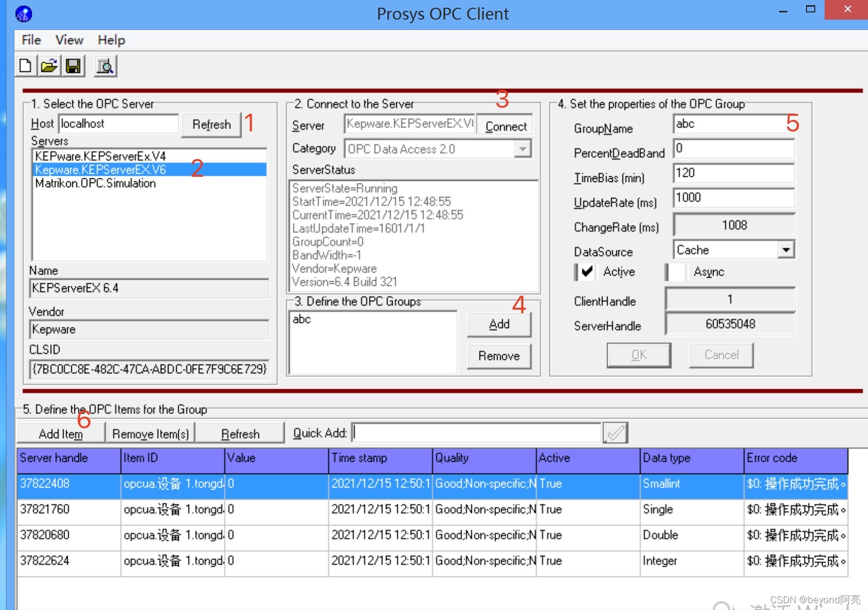This screenshot has width=868, height=610.
Task: Click the UpdateRate (ms) input field
Action: pyautogui.click(x=734, y=198)
